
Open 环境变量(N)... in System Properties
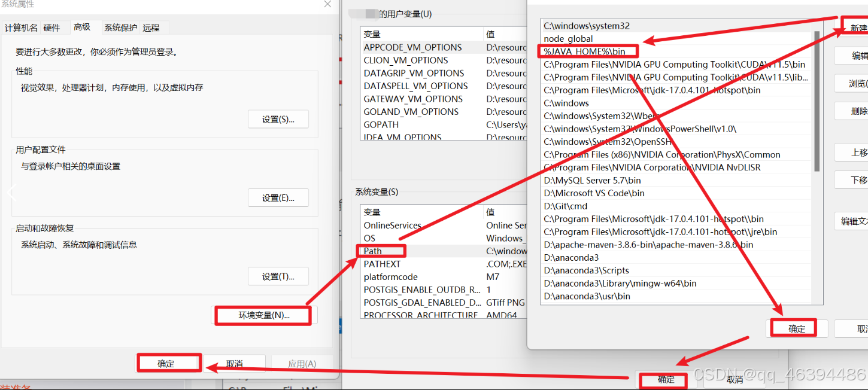click(x=264, y=315)
